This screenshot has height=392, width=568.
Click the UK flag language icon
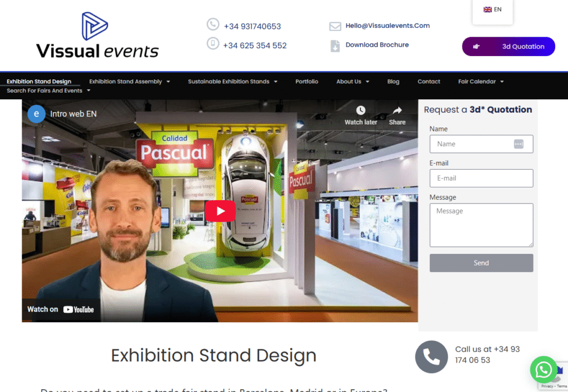click(488, 9)
